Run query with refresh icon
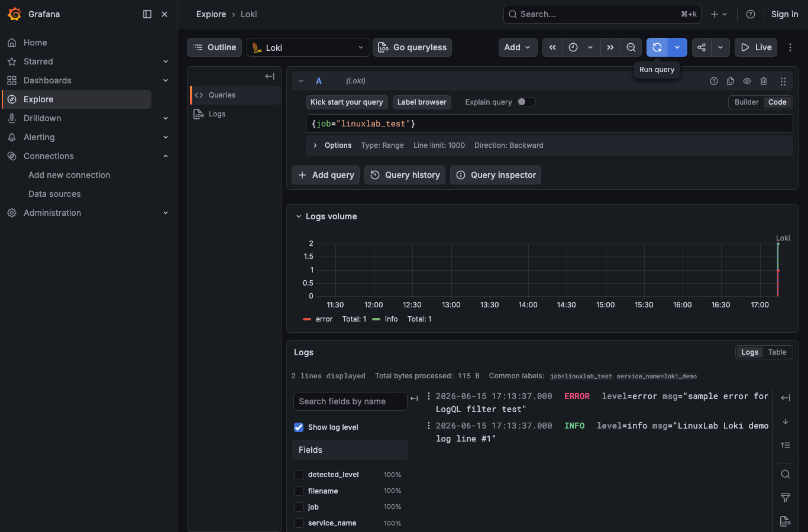808x532 pixels. [657, 47]
